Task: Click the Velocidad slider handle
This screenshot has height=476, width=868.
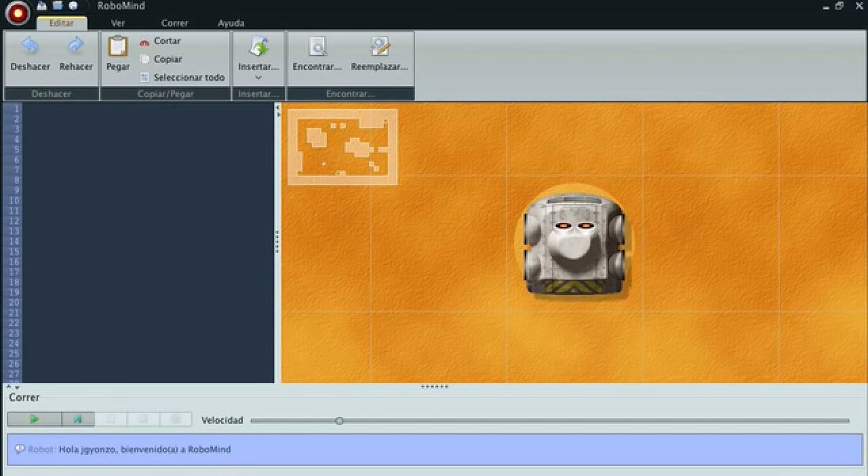Action: pos(339,421)
